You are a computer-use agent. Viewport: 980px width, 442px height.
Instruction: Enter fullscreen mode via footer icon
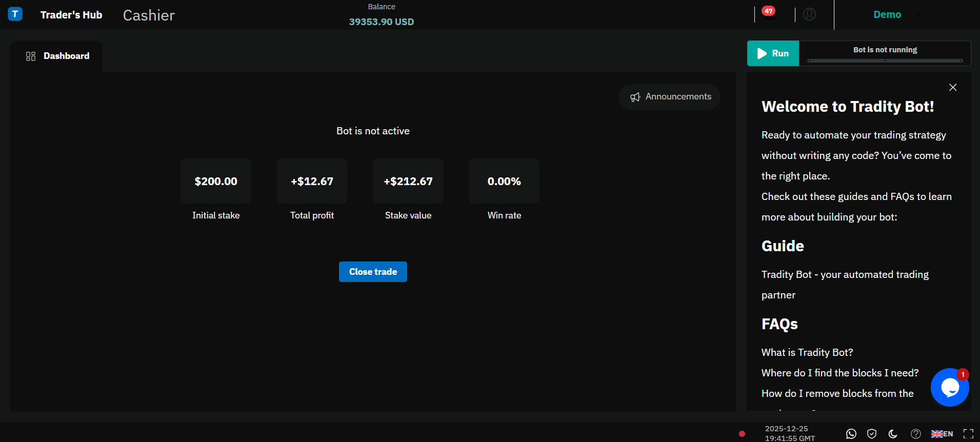click(x=968, y=434)
